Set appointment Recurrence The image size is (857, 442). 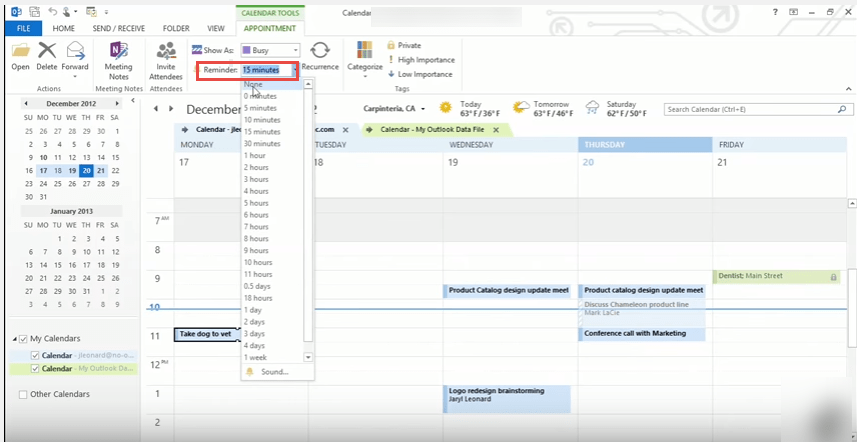[x=320, y=56]
